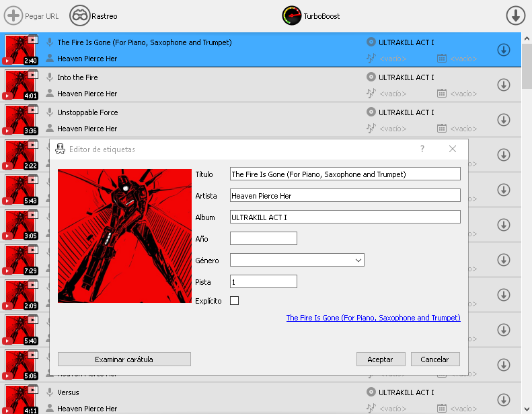This screenshot has height=414, width=532.
Task: Click the help question mark in tag editor
Action: click(x=422, y=149)
